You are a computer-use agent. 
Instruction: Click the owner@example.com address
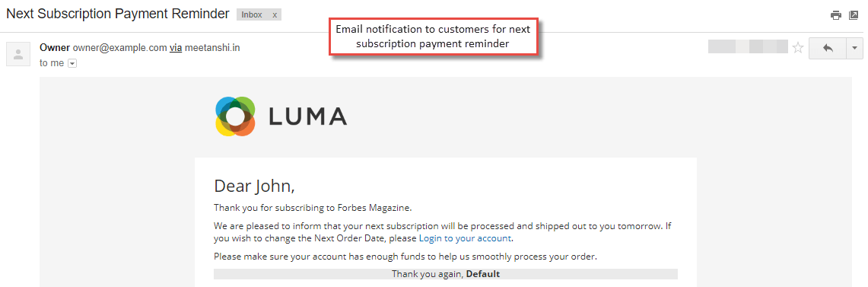pos(119,48)
